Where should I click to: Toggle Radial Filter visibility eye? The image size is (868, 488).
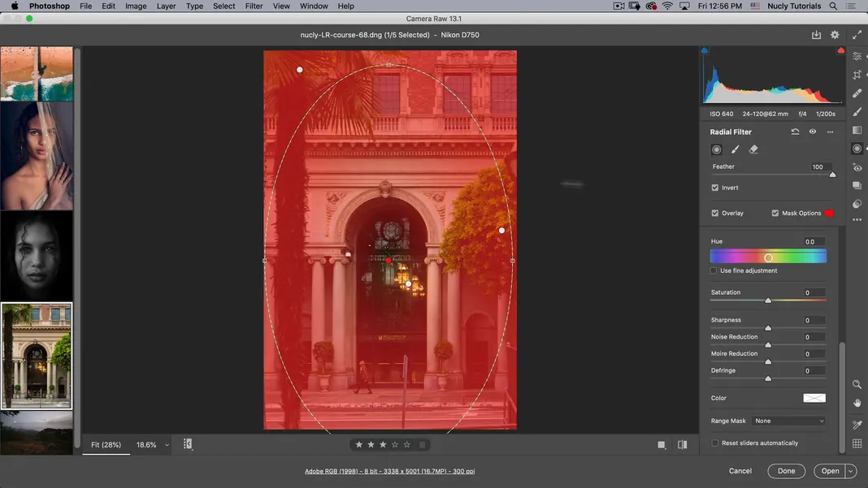click(813, 132)
